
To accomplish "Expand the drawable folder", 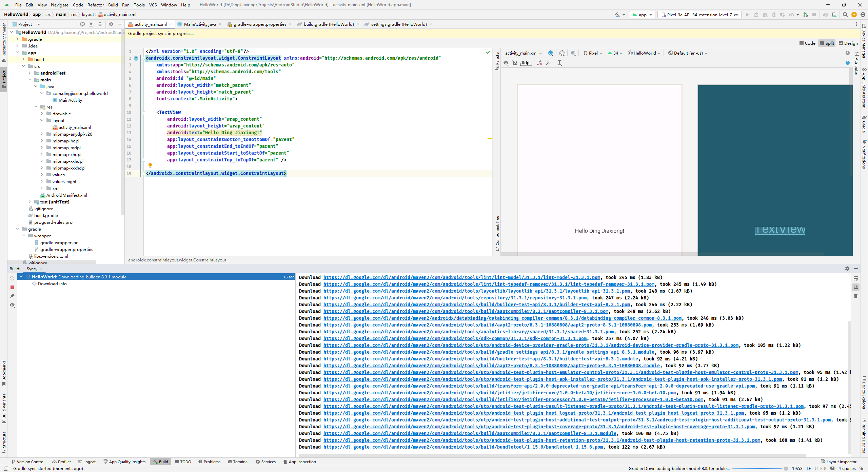I will (x=42, y=114).
